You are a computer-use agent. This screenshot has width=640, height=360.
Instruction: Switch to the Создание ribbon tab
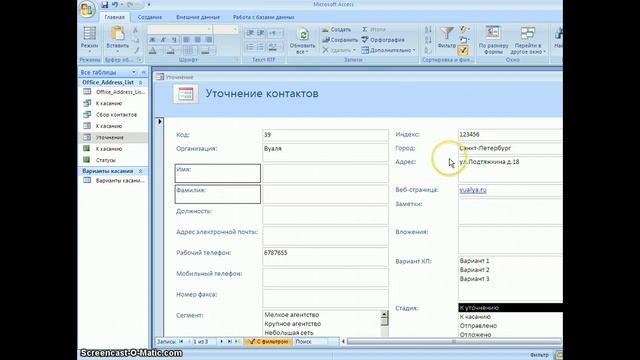150,17
